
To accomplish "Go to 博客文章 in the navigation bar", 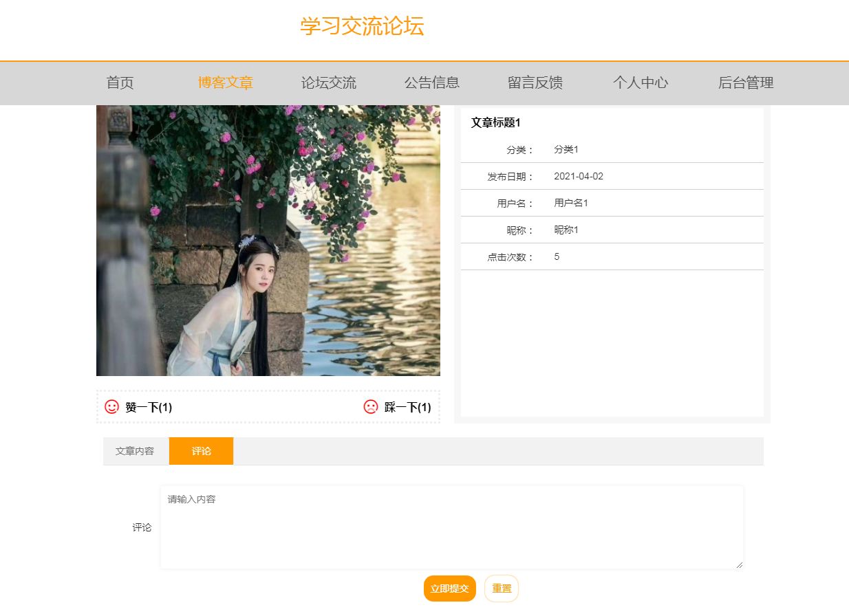I will click(x=226, y=82).
